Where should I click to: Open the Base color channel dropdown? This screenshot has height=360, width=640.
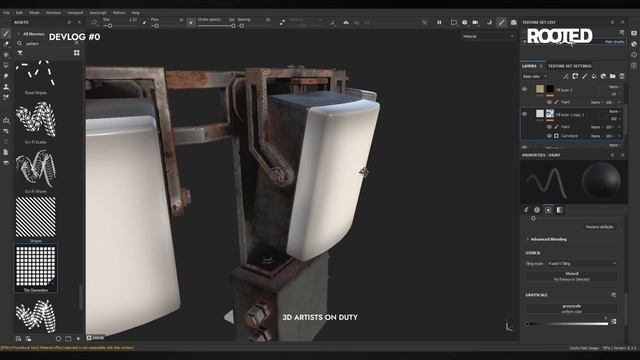pyautogui.click(x=535, y=76)
